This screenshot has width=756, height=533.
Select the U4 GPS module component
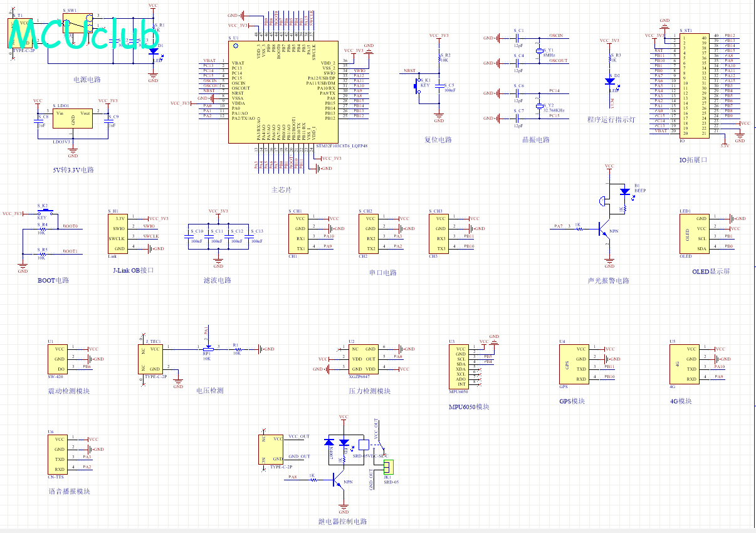pos(575,364)
